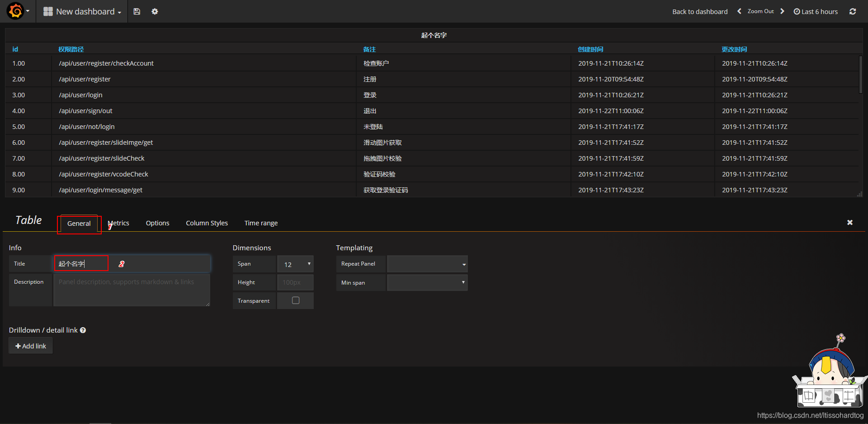Viewport: 868px width, 424px height.
Task: Switch to the Time range tab
Action: click(261, 223)
